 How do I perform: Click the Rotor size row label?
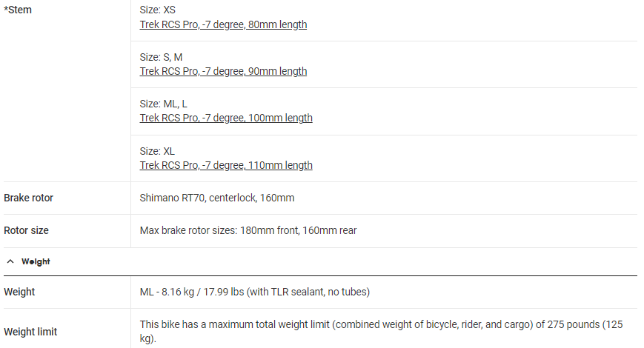click(x=27, y=230)
